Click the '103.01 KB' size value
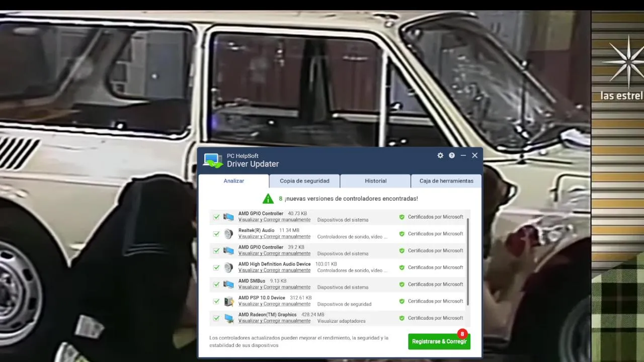644x362 pixels. [x=326, y=264]
